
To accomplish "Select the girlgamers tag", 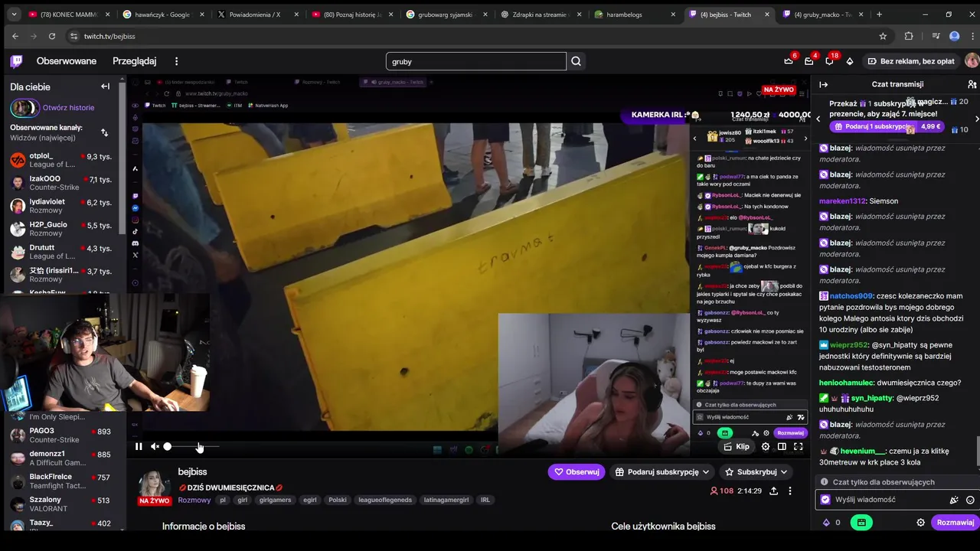I will [275, 500].
